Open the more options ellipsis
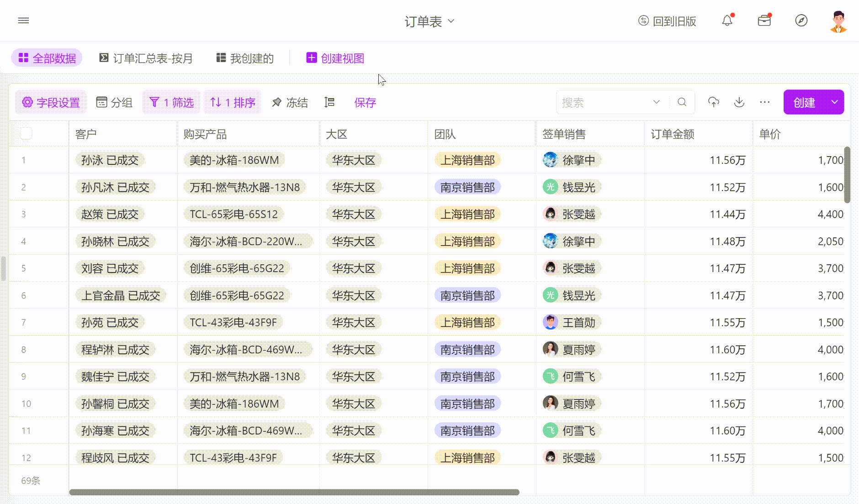The width and height of the screenshot is (859, 504). 764,102
